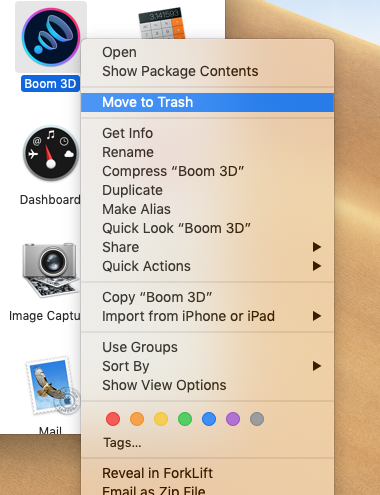Expand the Share submenu arrow
This screenshot has width=380, height=495.
[317, 247]
